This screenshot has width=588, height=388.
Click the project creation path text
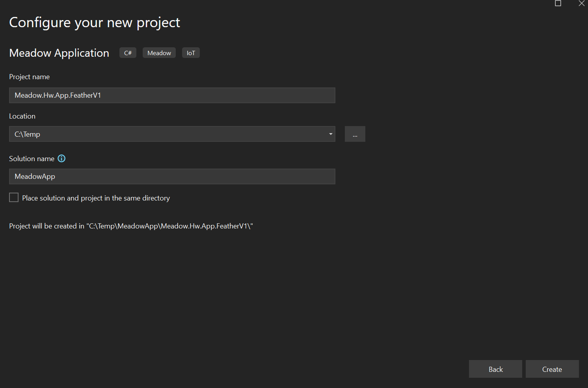click(x=131, y=226)
